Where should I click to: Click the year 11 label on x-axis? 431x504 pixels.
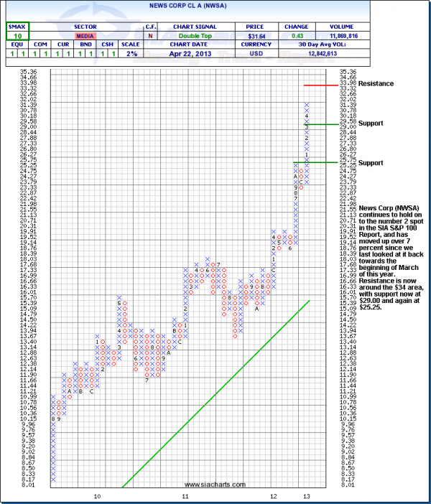point(185,496)
